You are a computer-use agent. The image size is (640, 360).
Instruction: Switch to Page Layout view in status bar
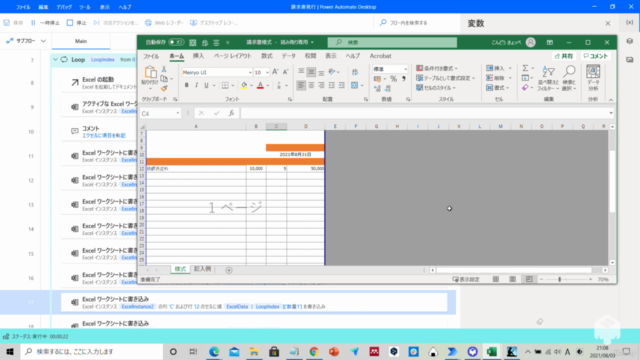(x=512, y=279)
